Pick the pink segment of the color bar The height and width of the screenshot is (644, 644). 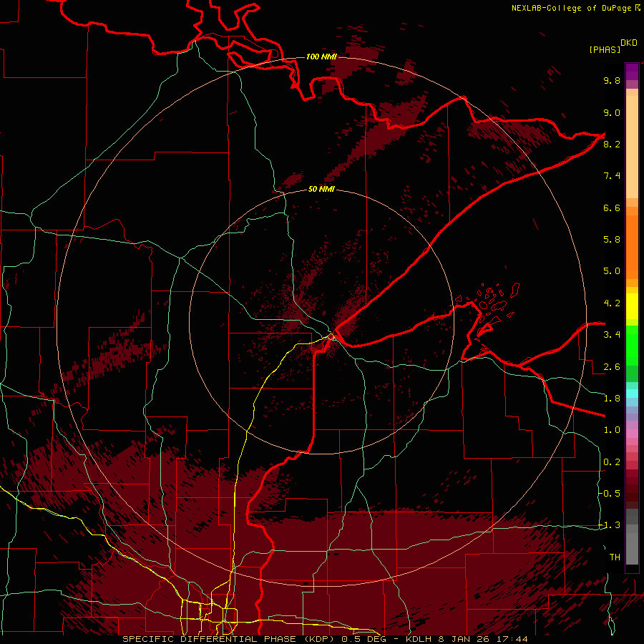point(632,434)
